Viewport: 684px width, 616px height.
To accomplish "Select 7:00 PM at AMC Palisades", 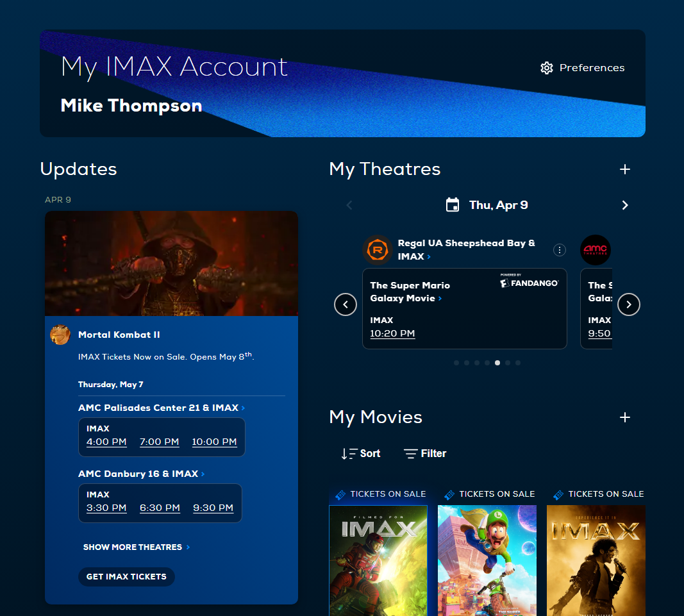I will 159,442.
